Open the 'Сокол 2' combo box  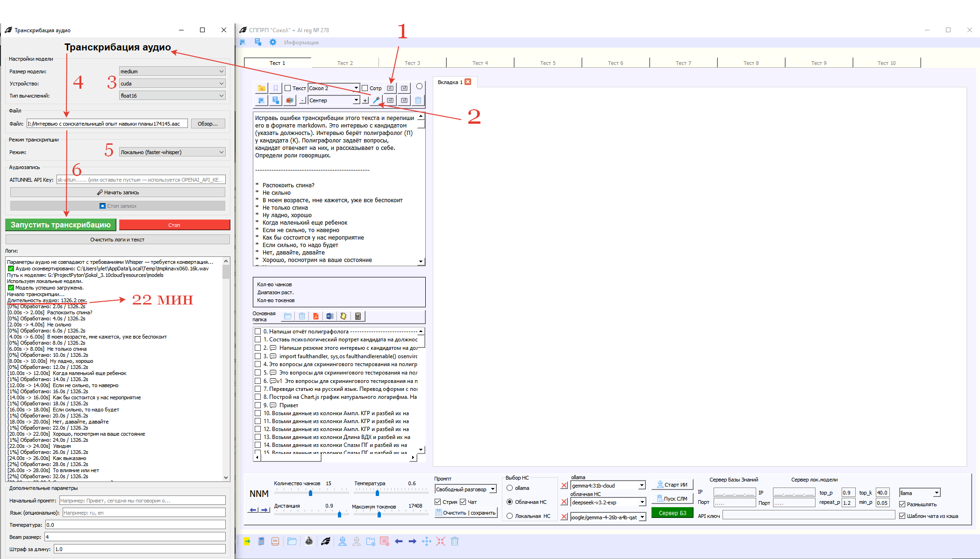click(334, 88)
